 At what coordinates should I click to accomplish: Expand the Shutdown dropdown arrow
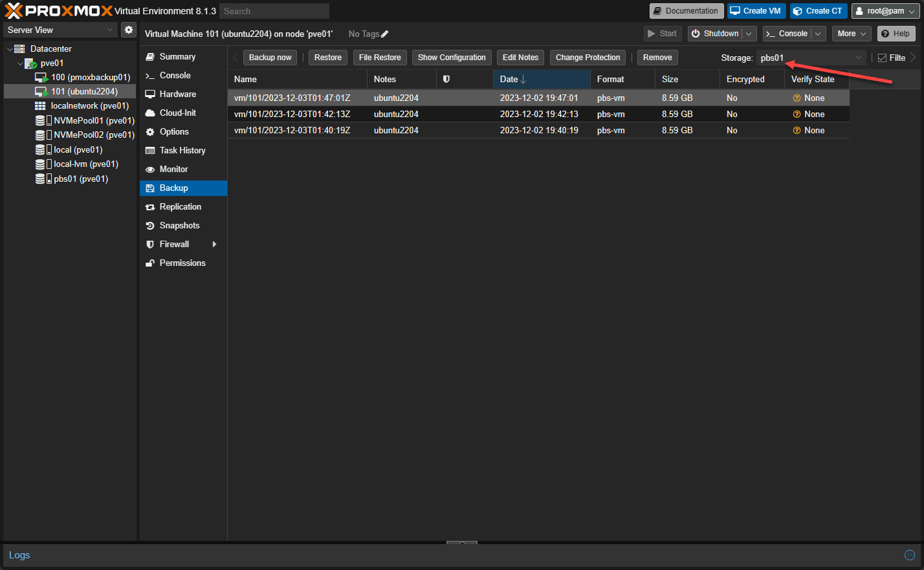pos(749,34)
